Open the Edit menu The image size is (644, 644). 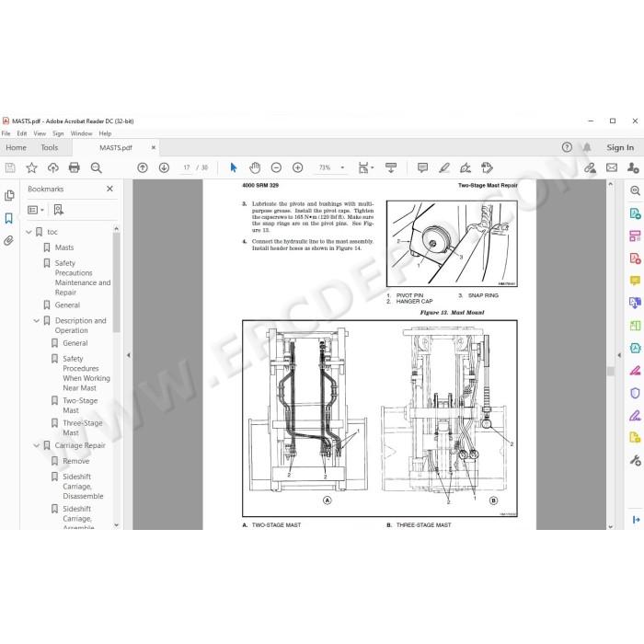click(22, 133)
